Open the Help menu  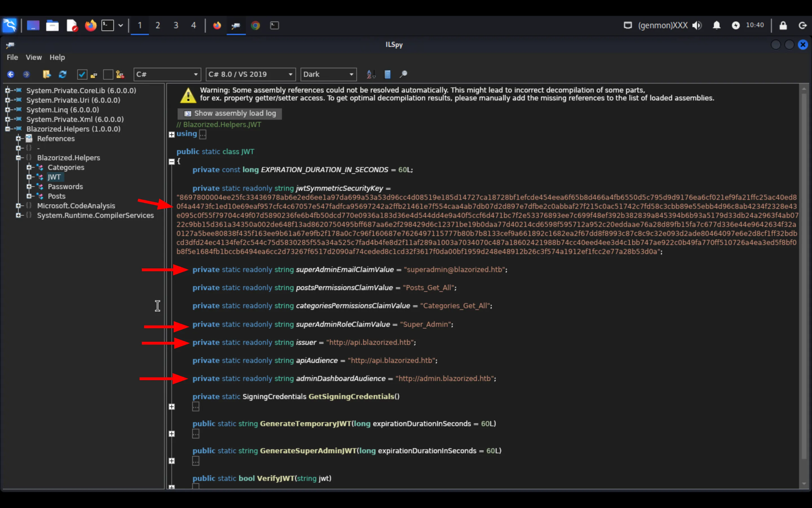click(58, 58)
